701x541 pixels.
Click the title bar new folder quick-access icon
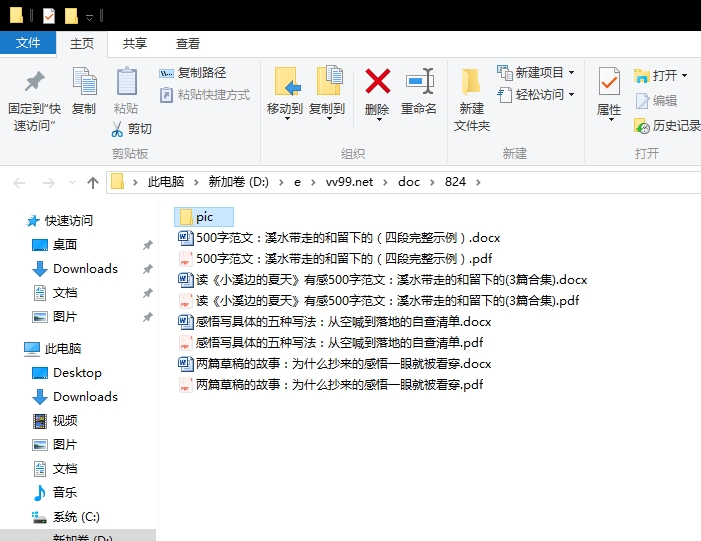point(71,16)
